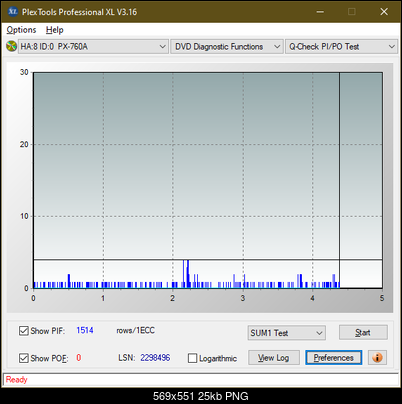
Task: Expand the DVD Diagnostic Functions dropdown
Action: [x=227, y=47]
